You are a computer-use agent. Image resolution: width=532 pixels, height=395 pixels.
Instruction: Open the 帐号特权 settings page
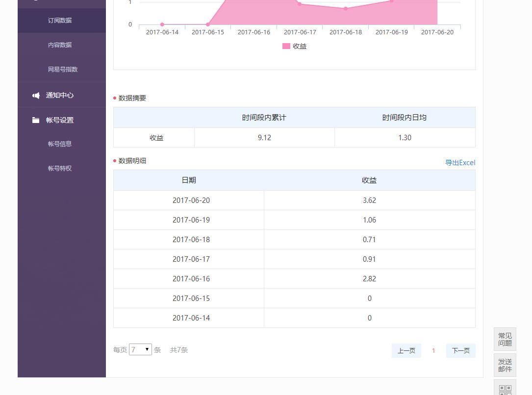click(x=59, y=168)
